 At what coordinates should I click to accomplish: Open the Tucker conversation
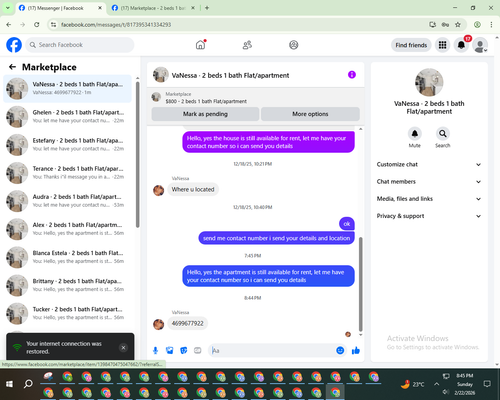tap(67, 313)
